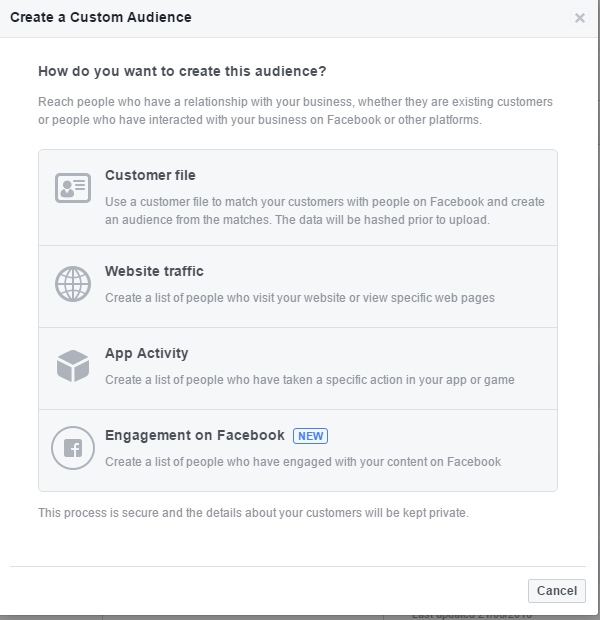The height and width of the screenshot is (620, 600).
Task: Select the Customer file heading
Action: coord(150,175)
